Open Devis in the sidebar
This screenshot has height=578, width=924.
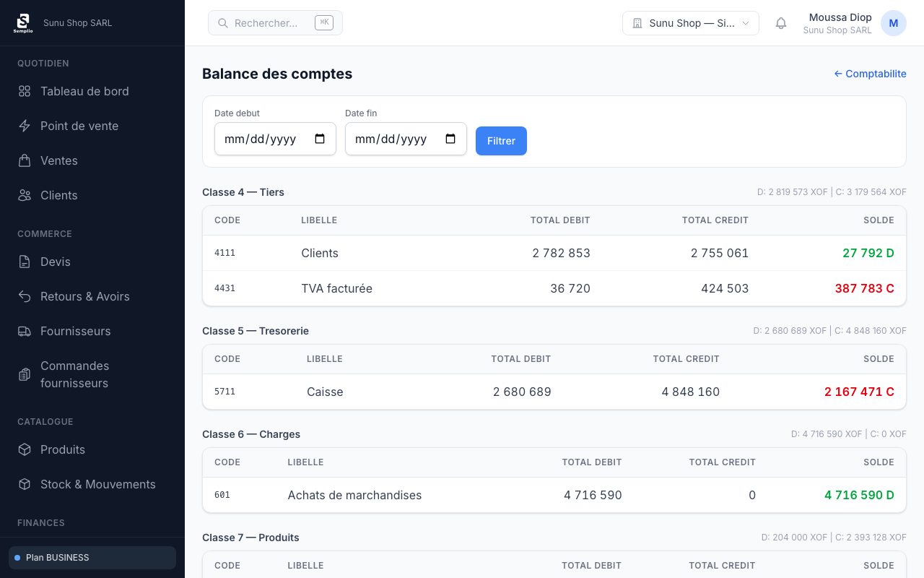pyautogui.click(x=56, y=262)
